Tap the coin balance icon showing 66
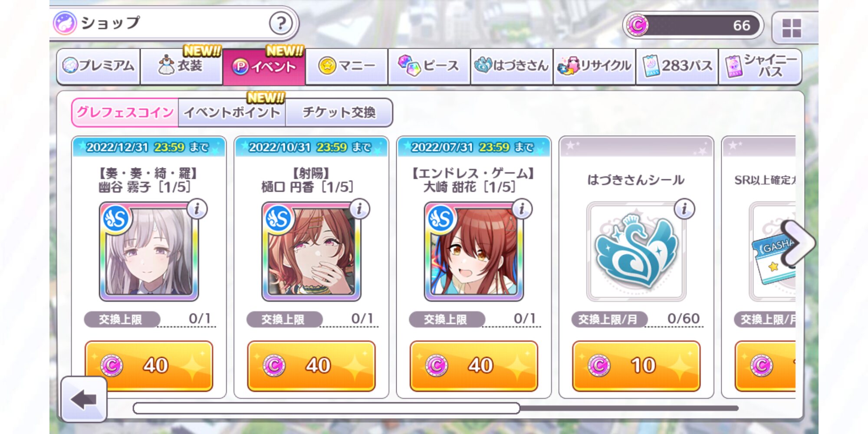This screenshot has width=868, height=434. click(x=637, y=25)
